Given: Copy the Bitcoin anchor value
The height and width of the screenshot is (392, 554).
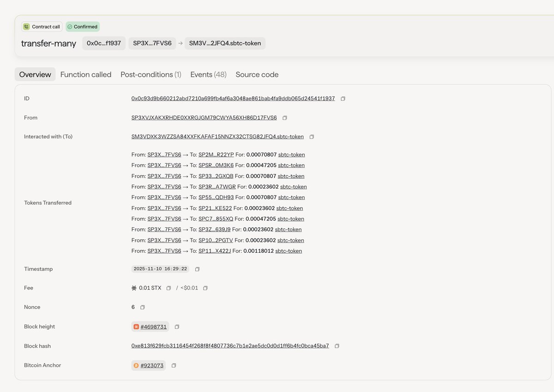Looking at the screenshot, I should (x=174, y=365).
